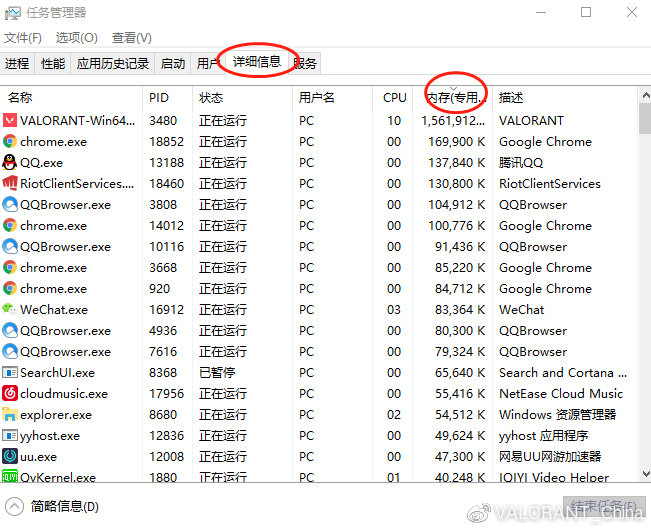Select PID 16912 cell
The height and width of the screenshot is (531, 651).
[x=166, y=309]
